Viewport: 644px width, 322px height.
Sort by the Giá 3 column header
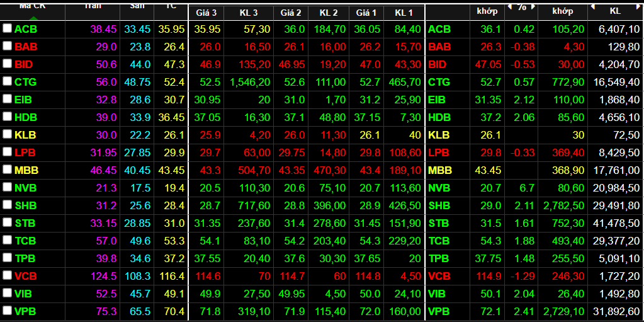(x=205, y=12)
